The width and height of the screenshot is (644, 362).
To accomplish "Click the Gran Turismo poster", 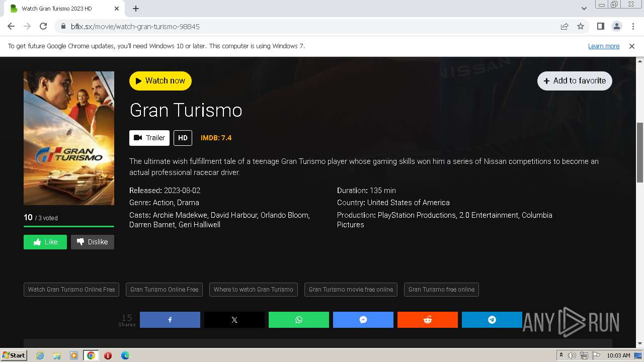I will click(69, 138).
